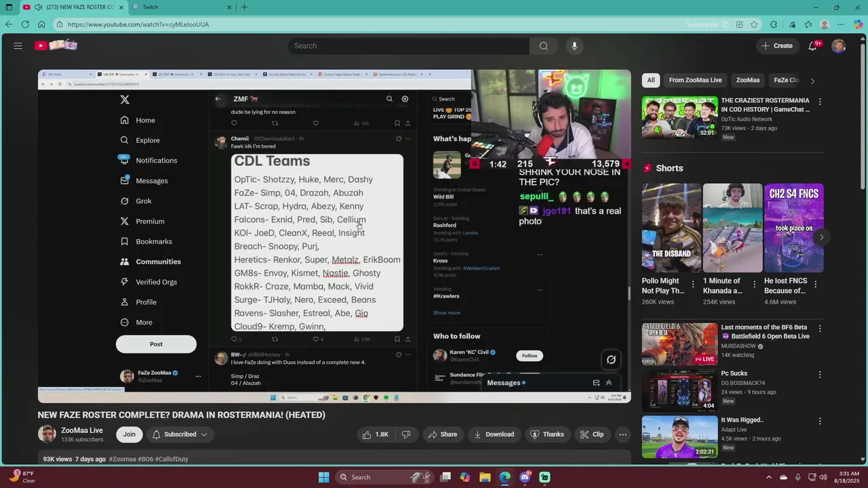This screenshot has height=488, width=868.
Task: Open Copilot icon in Edge toolbar
Action: (x=858, y=24)
